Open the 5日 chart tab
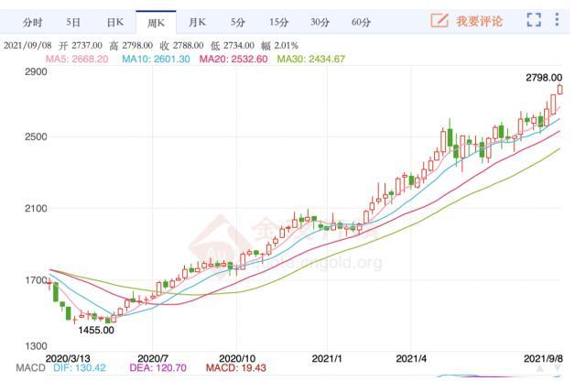This screenshot has width=575, height=392. coord(73,23)
